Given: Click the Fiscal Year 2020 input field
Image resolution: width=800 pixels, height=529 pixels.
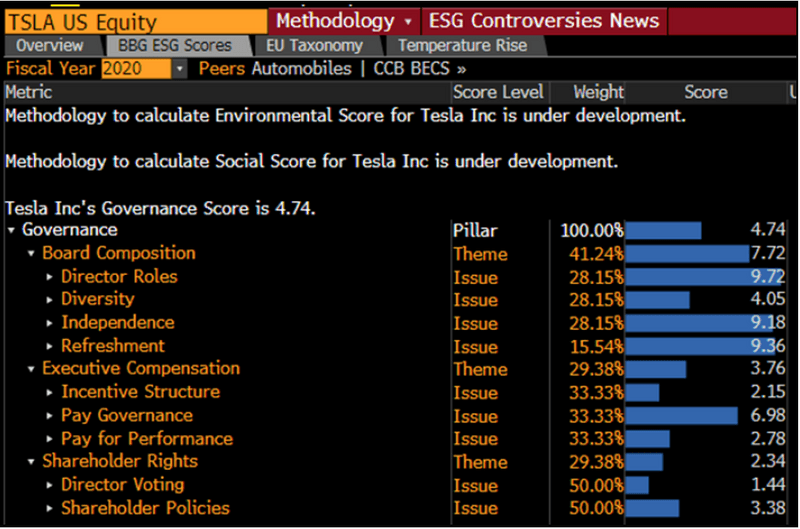Looking at the screenshot, I should click(x=136, y=68).
